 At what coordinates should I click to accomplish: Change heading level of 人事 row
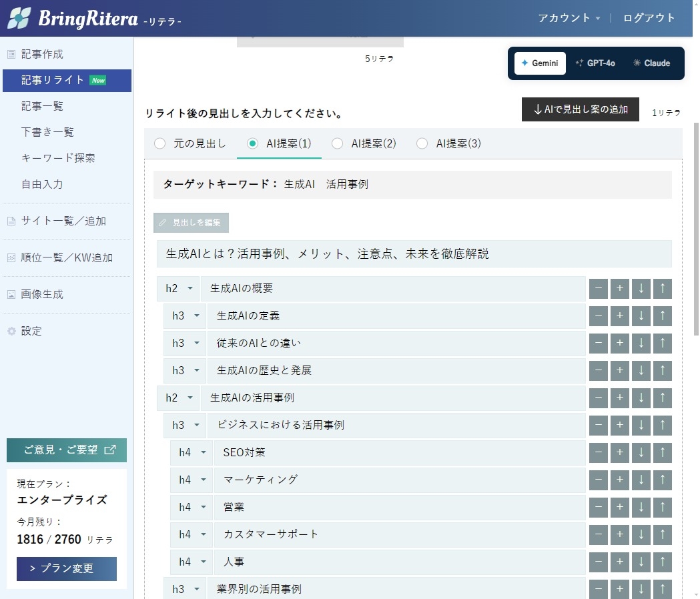click(192, 562)
